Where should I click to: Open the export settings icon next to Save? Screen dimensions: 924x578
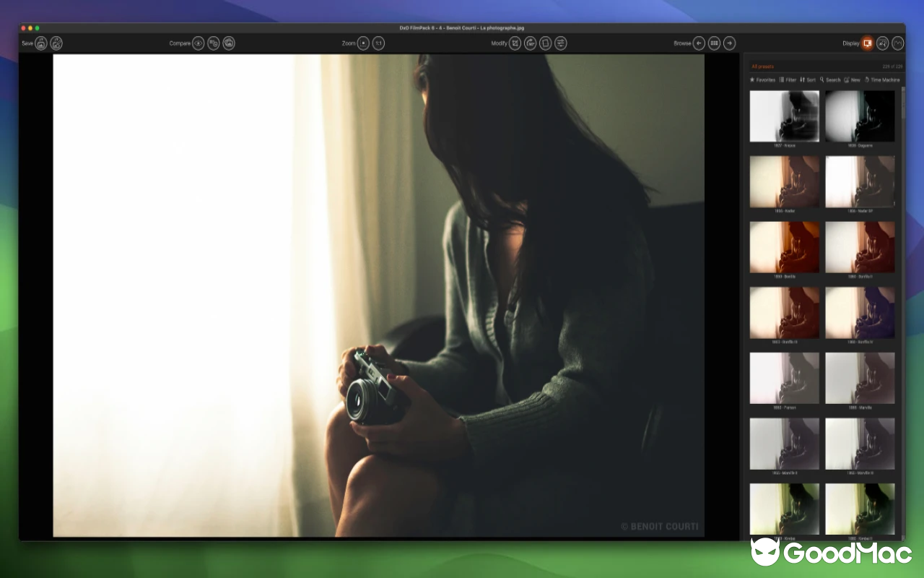pos(56,43)
